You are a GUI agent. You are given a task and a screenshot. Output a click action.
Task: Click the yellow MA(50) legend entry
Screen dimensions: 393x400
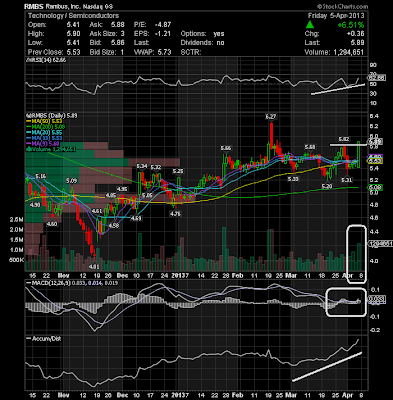point(44,121)
